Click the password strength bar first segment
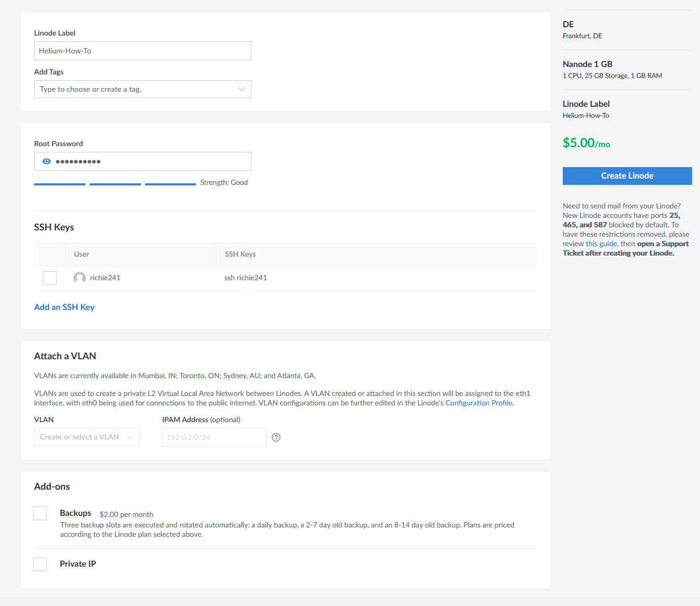Image resolution: width=700 pixels, height=606 pixels. pyautogui.click(x=60, y=184)
